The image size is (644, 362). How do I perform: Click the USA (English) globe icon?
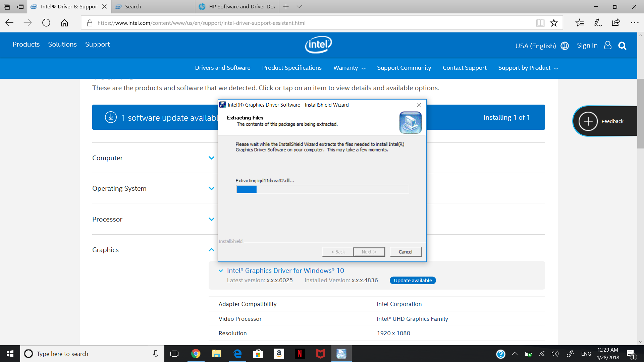(565, 46)
